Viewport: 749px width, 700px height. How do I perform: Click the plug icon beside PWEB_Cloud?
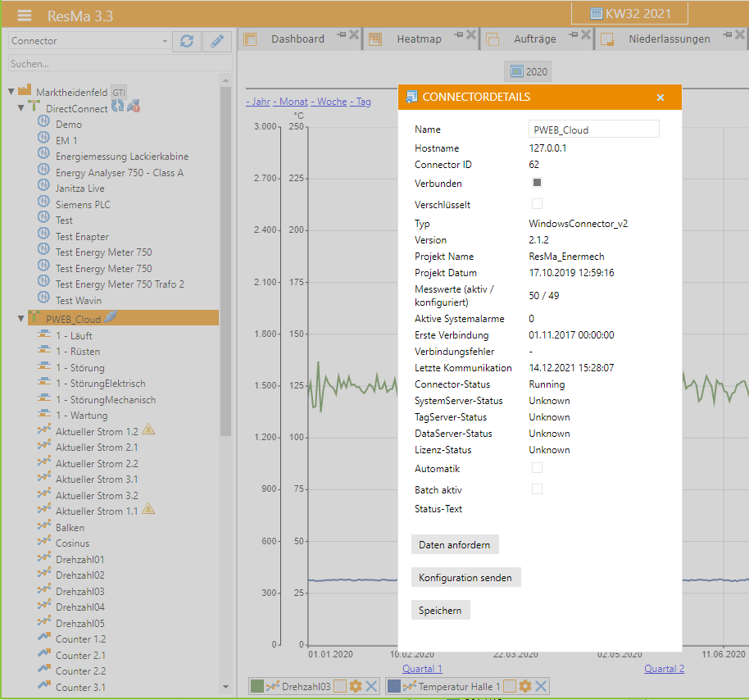(x=110, y=317)
